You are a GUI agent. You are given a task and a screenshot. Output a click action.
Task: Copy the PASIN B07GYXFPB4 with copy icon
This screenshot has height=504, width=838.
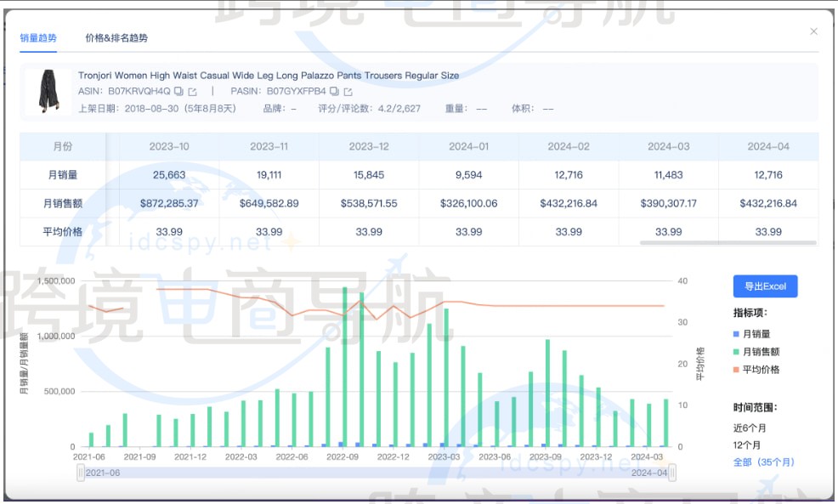point(335,91)
